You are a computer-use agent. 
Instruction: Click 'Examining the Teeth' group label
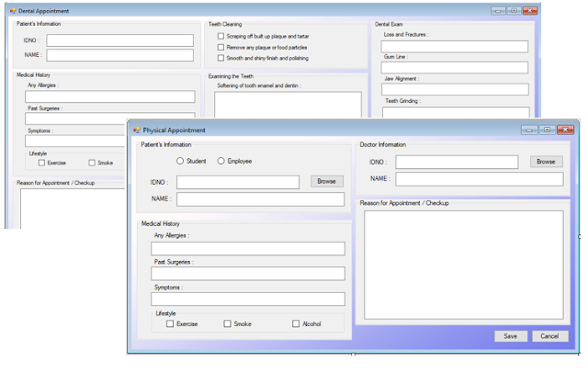click(x=231, y=76)
